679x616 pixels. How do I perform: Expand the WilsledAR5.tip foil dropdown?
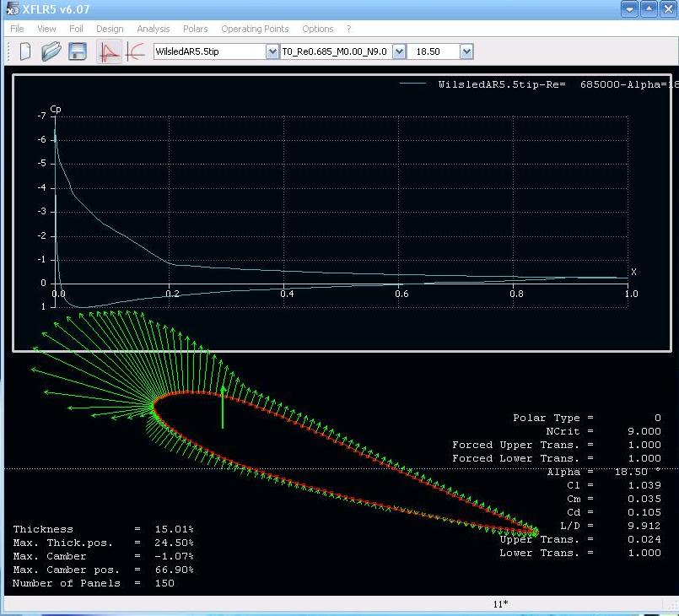click(x=272, y=51)
